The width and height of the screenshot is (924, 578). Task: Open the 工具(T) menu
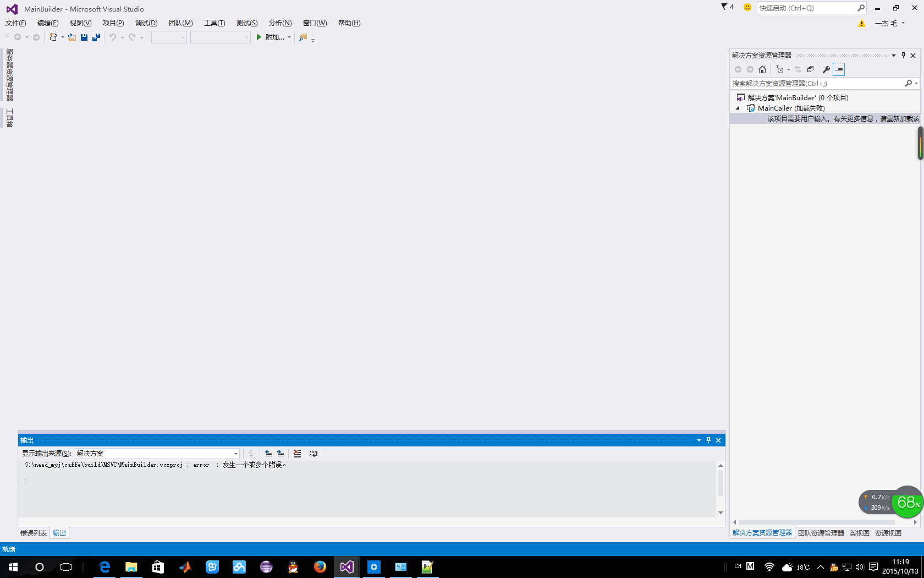(x=215, y=23)
